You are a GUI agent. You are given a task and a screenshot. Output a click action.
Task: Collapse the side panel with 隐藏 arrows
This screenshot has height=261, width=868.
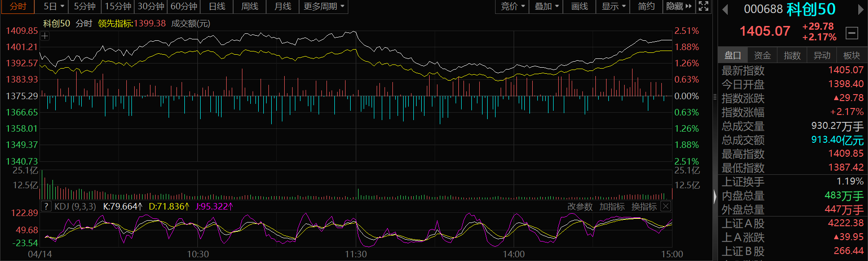(x=679, y=6)
